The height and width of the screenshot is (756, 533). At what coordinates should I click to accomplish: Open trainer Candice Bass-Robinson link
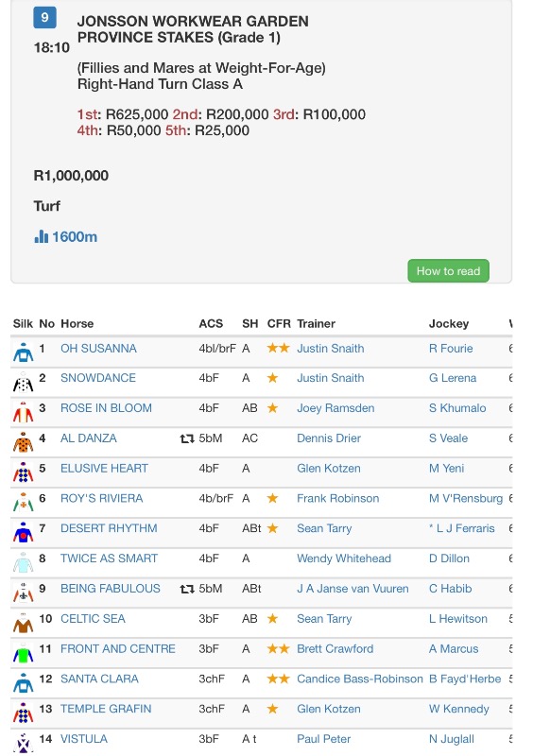point(360,679)
